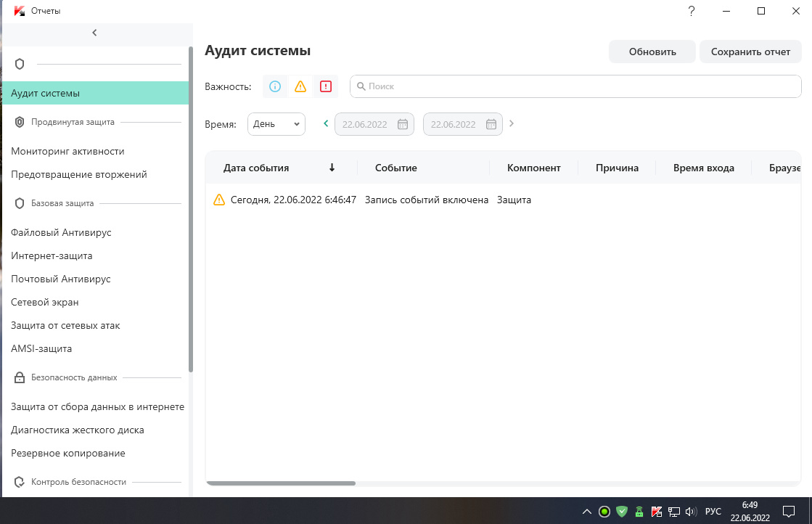The image size is (812, 524).
Task: Click the end date field 22.06.2022
Action: 463,124
